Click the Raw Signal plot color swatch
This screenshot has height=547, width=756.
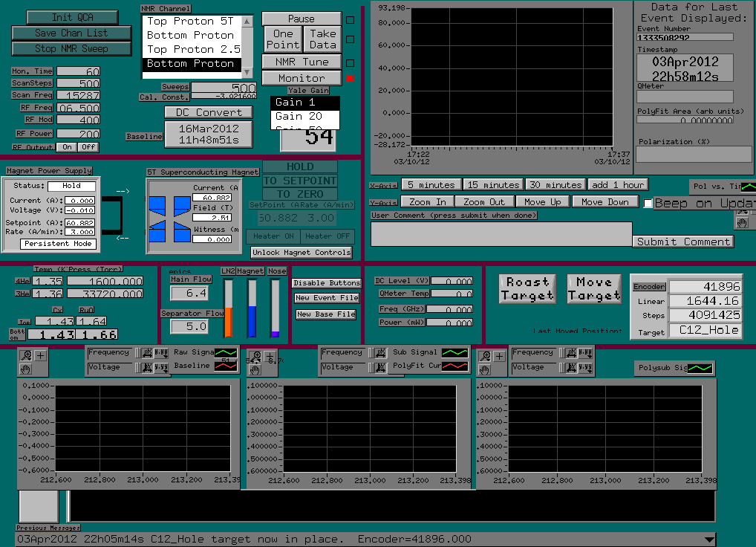click(225, 352)
